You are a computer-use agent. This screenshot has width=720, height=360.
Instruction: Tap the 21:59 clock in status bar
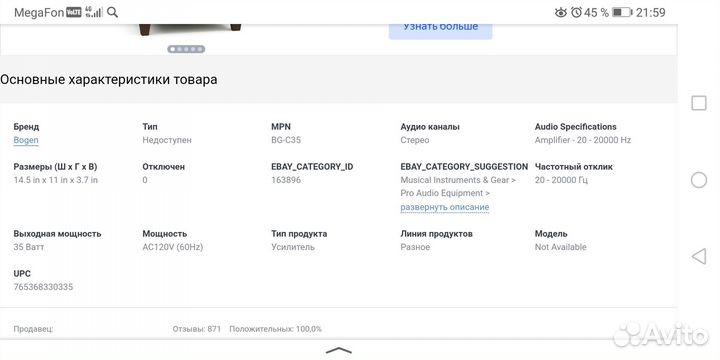point(651,12)
